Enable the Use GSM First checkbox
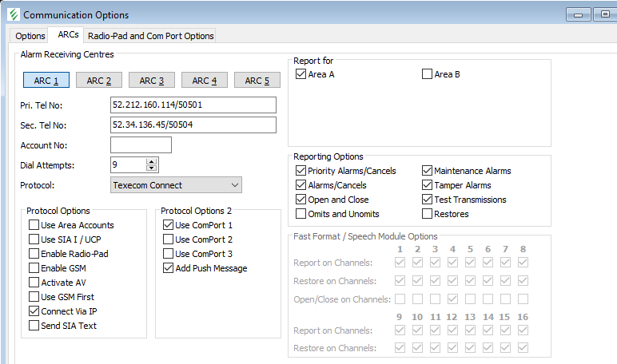617x364 pixels. [x=34, y=297]
